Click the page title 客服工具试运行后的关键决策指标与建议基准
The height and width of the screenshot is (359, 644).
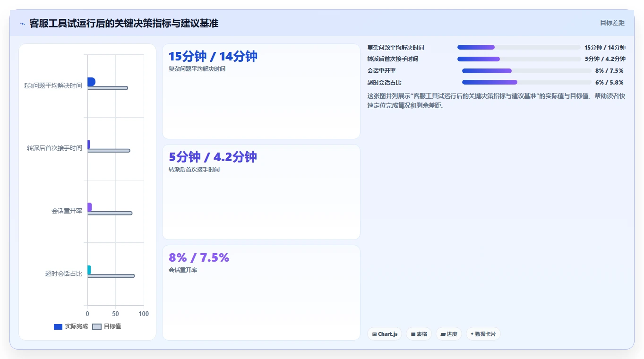tap(124, 23)
